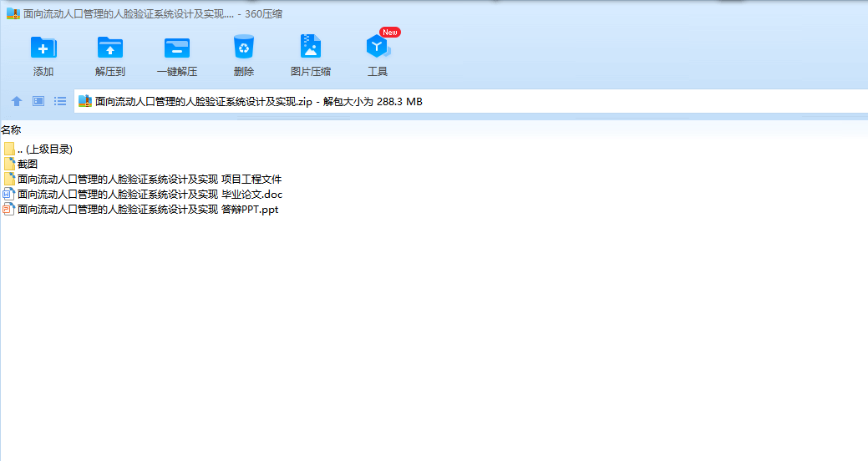This screenshot has height=461, width=868.
Task: Click the PowerPoint icon of 答辩PPT.ppt
Action: coord(8,209)
